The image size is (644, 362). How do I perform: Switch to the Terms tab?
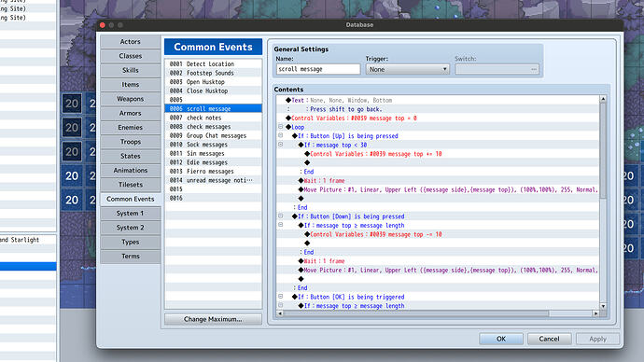[x=130, y=257]
